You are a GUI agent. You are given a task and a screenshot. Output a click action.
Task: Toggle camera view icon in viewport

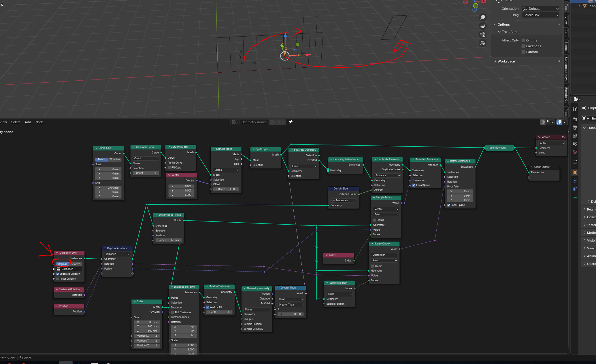point(483,35)
